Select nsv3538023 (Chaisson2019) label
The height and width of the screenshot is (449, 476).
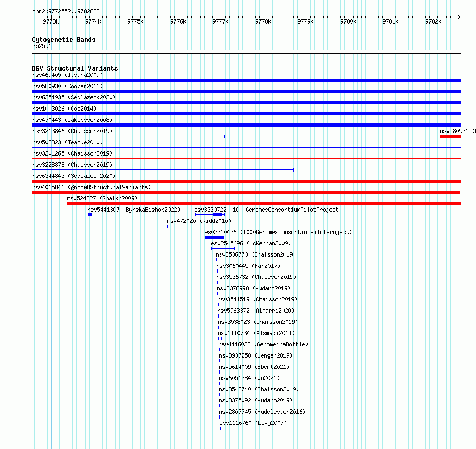(258, 322)
